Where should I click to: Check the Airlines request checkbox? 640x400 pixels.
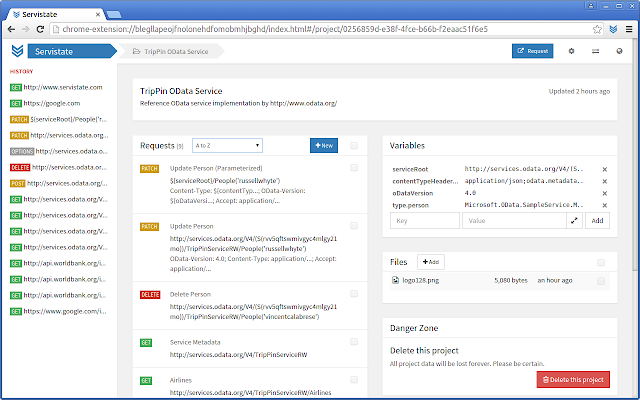coord(354,380)
